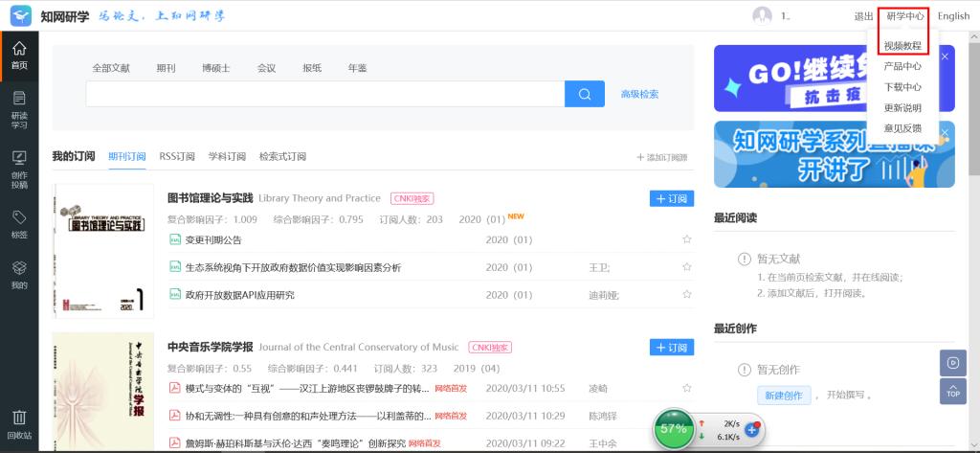Click 退出 to log out
Screen dimensions: 980x453
pos(864,16)
